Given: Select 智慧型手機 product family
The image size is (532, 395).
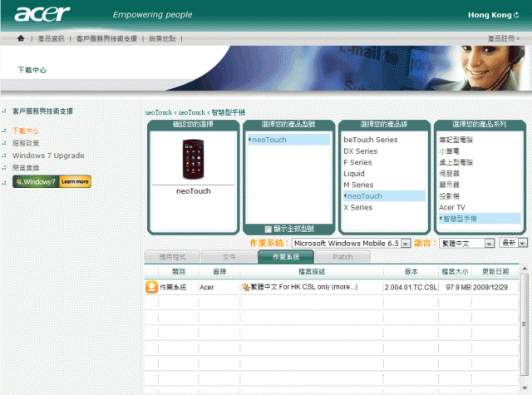Looking at the screenshot, I should point(480,219).
